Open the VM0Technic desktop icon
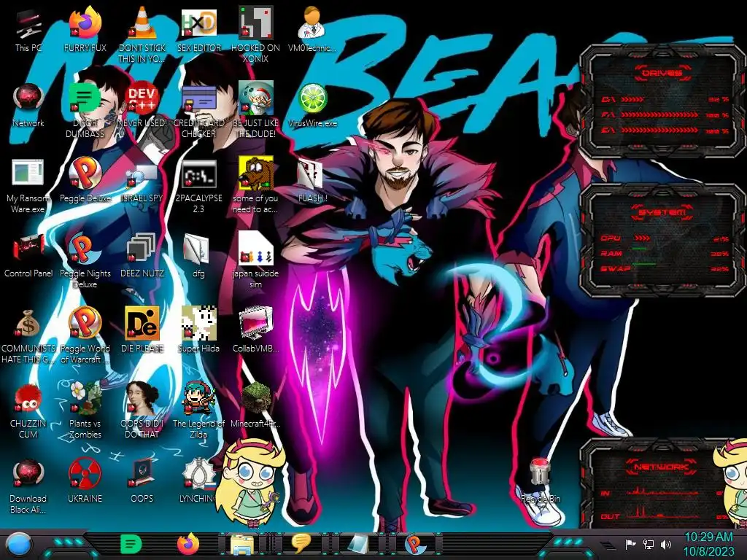747x560 pixels. tap(312, 31)
